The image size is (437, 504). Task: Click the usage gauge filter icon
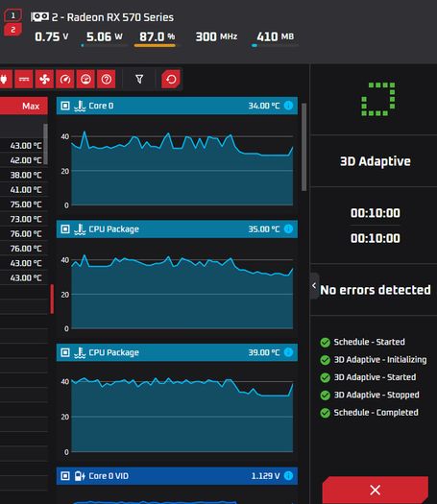point(85,79)
